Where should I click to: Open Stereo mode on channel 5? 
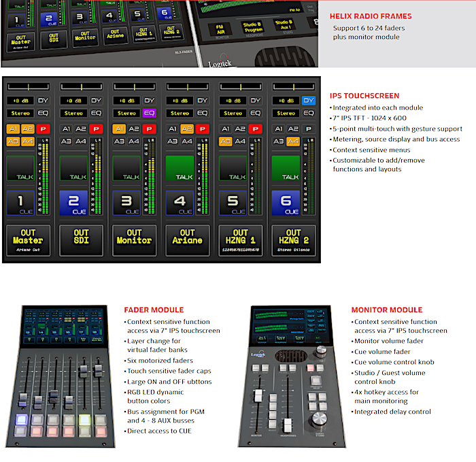point(233,114)
